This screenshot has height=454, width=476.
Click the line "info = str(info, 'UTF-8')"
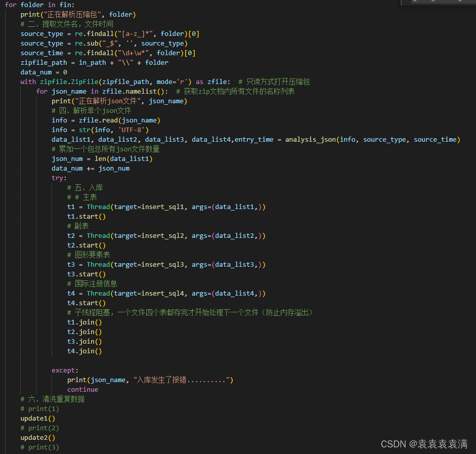[100, 130]
